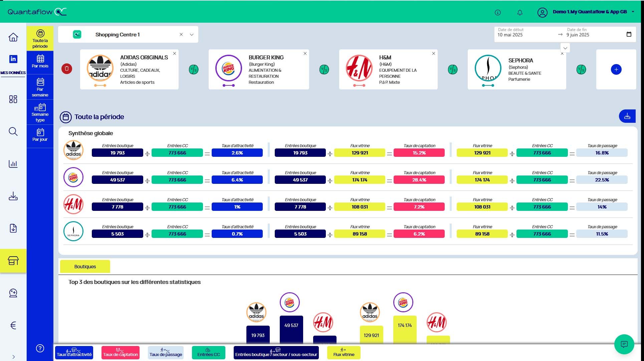The image size is (644, 361).
Task: Download data with blue download button
Action: [627, 116]
